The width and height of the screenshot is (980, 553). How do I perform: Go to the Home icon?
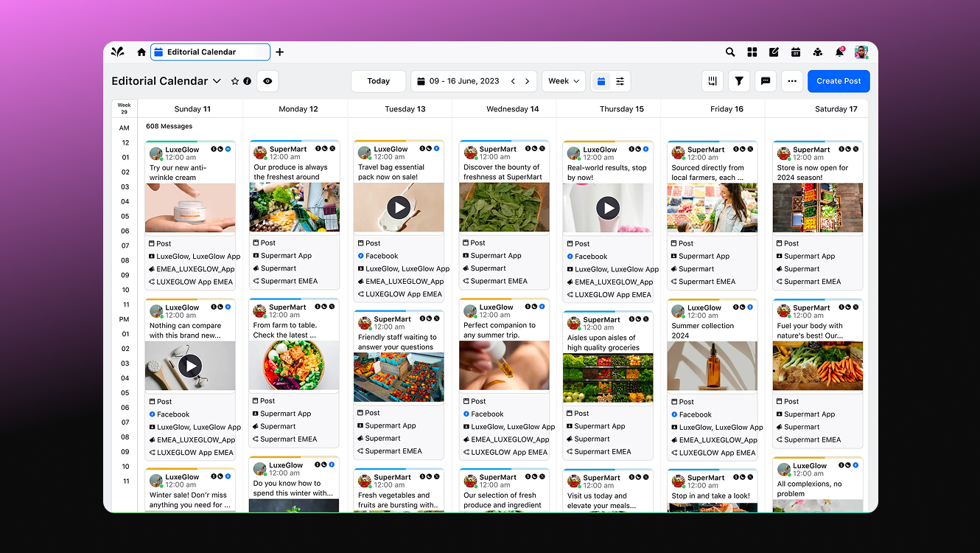[x=141, y=52]
